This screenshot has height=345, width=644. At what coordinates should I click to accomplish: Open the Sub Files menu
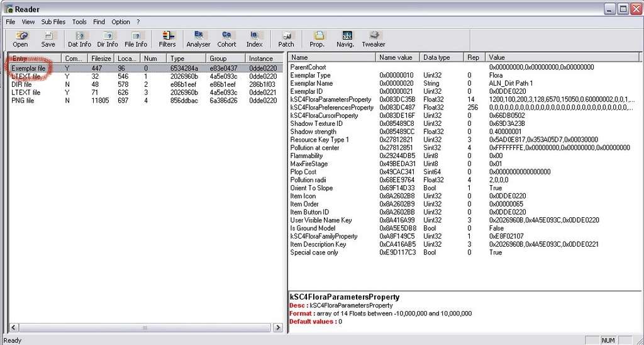[x=53, y=21]
